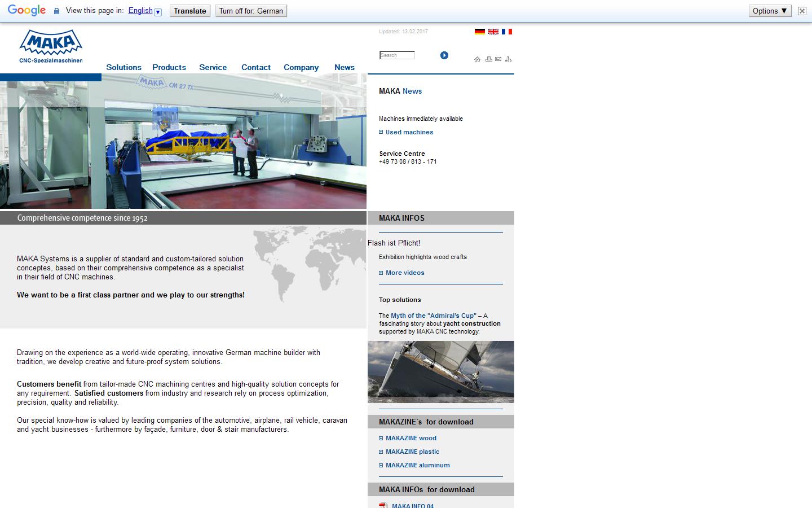Open the MAKA homepage via home icon
This screenshot has height=508, width=812.
(x=477, y=59)
